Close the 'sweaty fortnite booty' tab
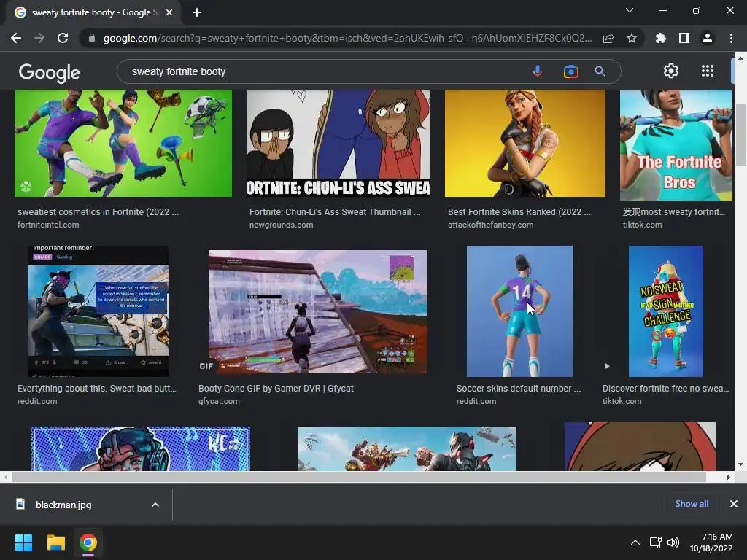The image size is (747, 560). point(169,12)
